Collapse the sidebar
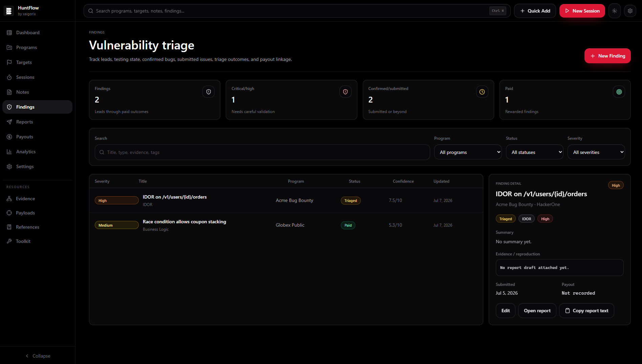The height and width of the screenshot is (364, 642). pos(38,356)
